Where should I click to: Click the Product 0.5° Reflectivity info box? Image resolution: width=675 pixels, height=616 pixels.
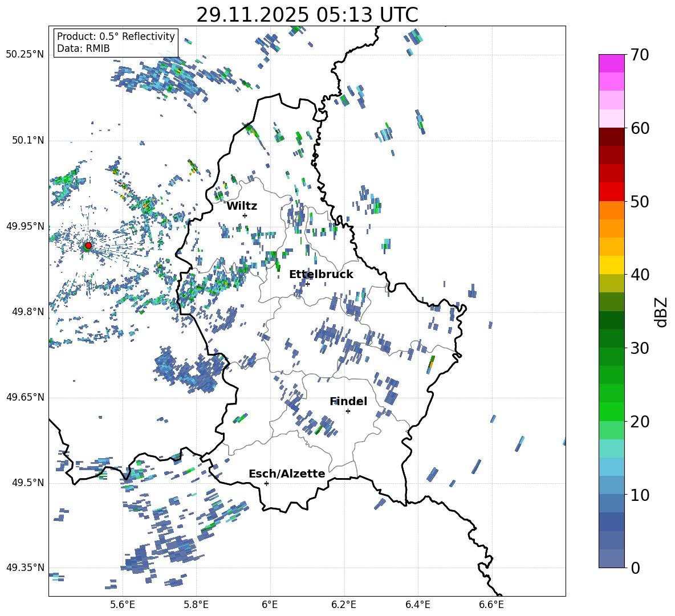click(x=116, y=43)
